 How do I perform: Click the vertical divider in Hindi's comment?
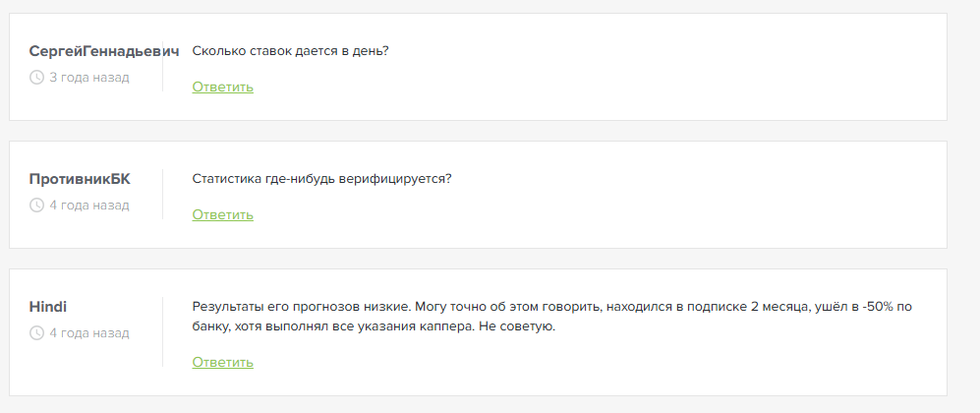[162, 332]
